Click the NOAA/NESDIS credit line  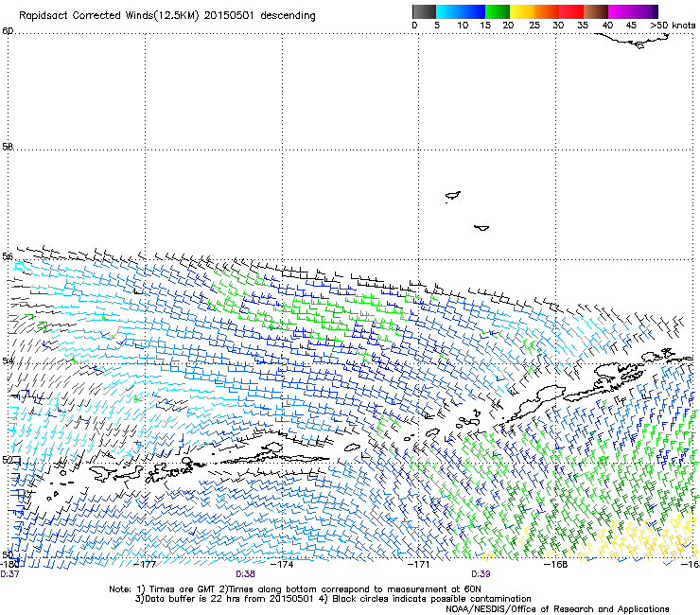point(557,609)
